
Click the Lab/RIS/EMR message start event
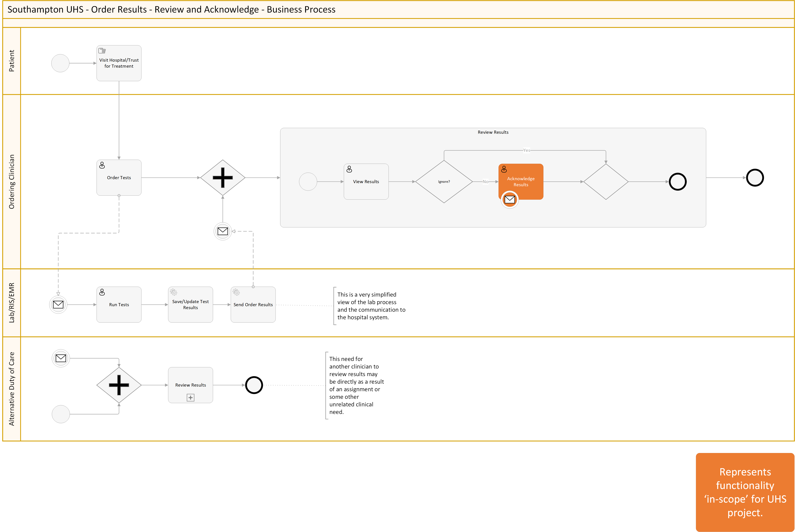coord(58,304)
